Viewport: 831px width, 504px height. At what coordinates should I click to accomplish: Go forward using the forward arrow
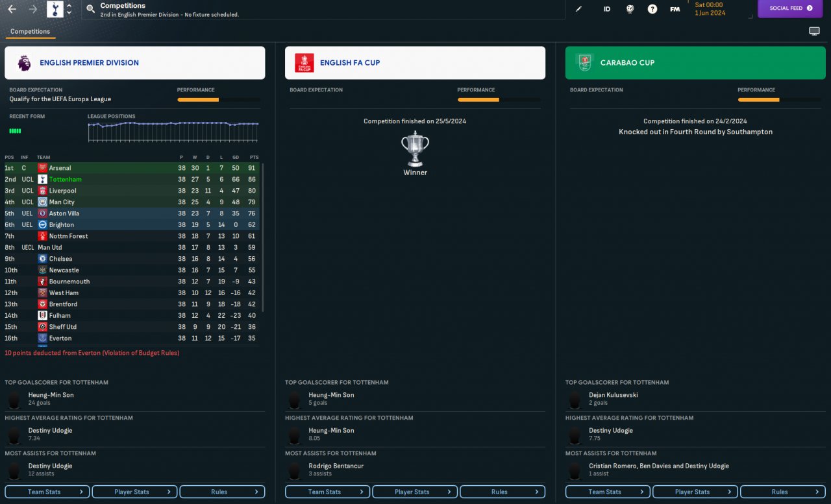tap(33, 9)
